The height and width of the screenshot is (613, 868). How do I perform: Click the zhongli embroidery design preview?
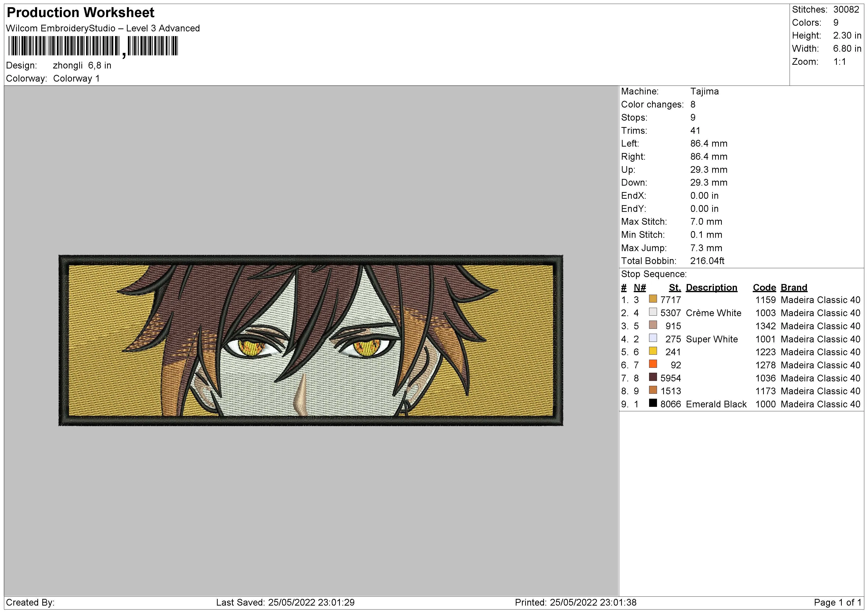311,340
